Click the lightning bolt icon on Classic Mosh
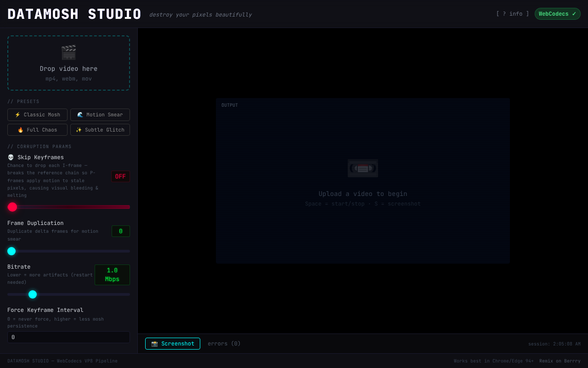Viewport: 588px width, 368px height. pyautogui.click(x=17, y=115)
